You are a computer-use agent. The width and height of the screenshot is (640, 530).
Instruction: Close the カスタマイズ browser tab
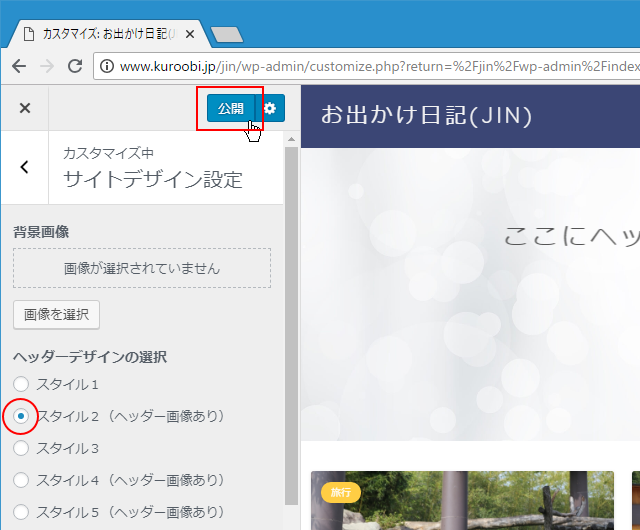tap(196, 33)
